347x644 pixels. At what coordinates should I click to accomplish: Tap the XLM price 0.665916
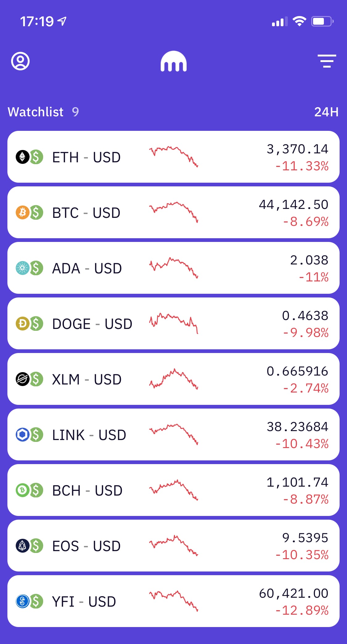pos(297,371)
